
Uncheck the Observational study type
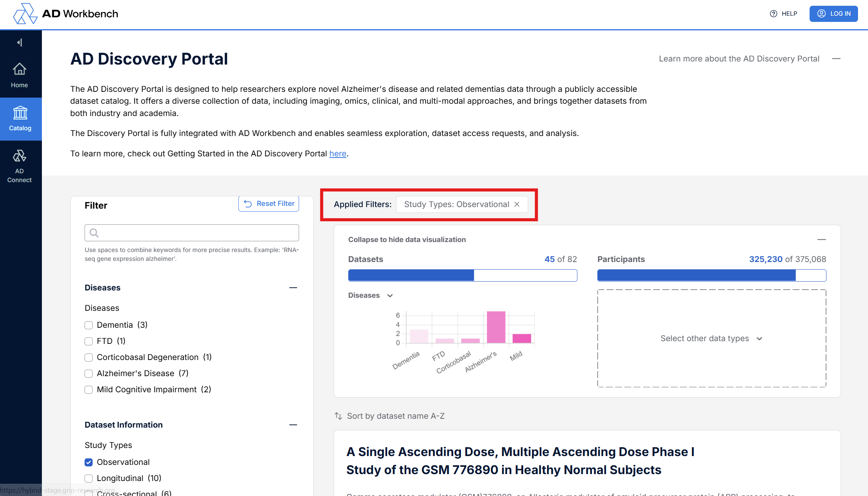[89, 462]
